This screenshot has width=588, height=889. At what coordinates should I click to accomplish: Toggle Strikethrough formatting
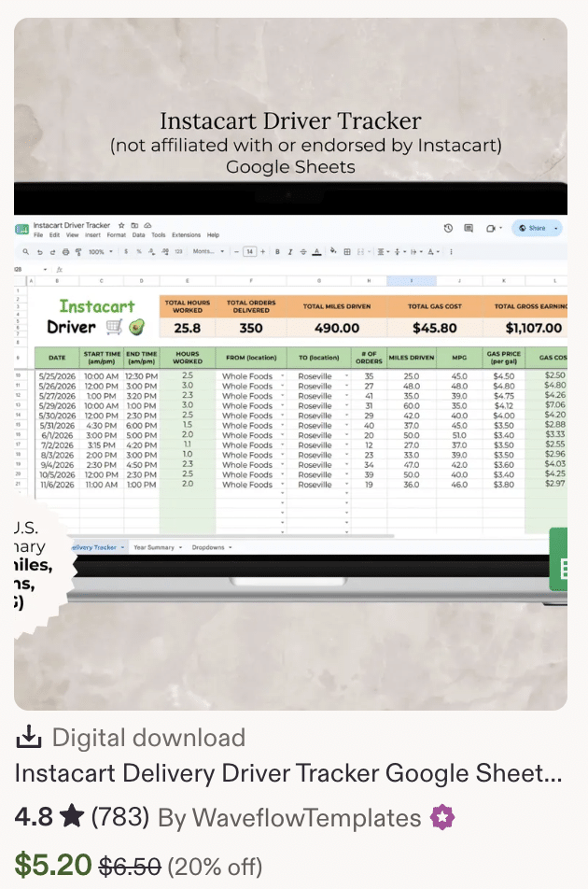pos(303,252)
